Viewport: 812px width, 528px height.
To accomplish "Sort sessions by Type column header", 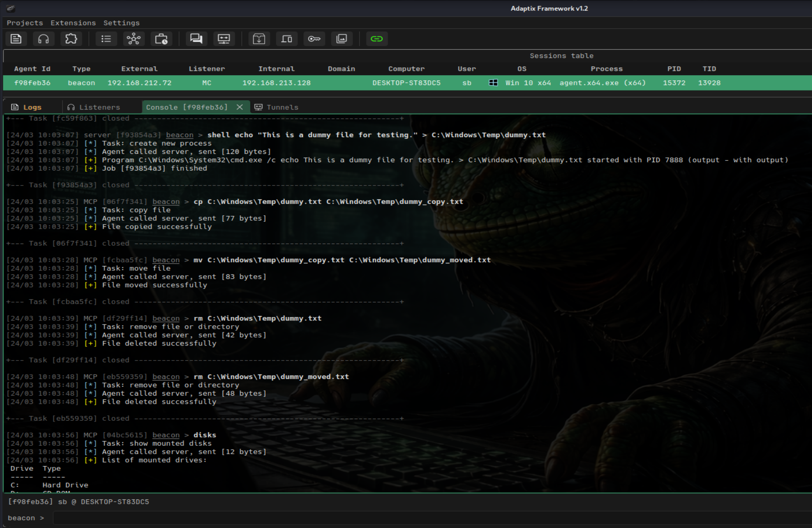I will pos(81,69).
